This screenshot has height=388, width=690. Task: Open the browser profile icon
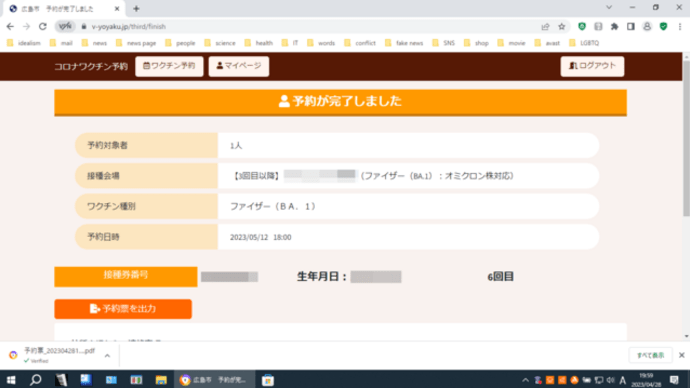647,26
